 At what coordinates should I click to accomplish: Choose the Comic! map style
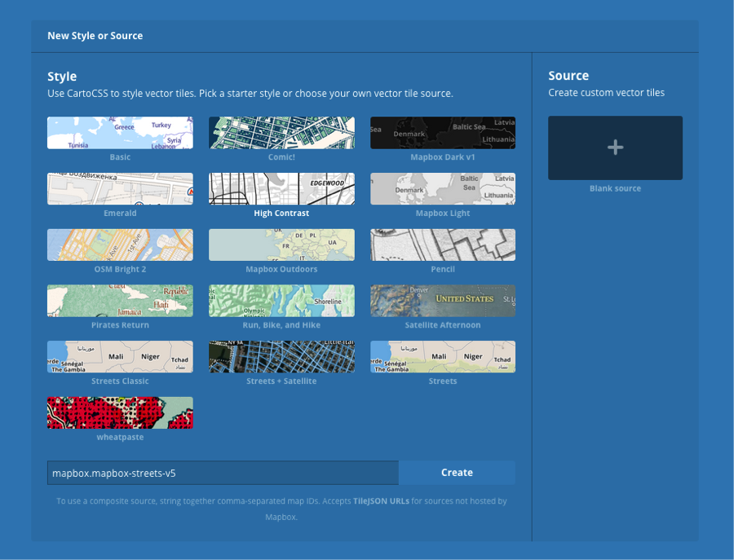coord(281,133)
